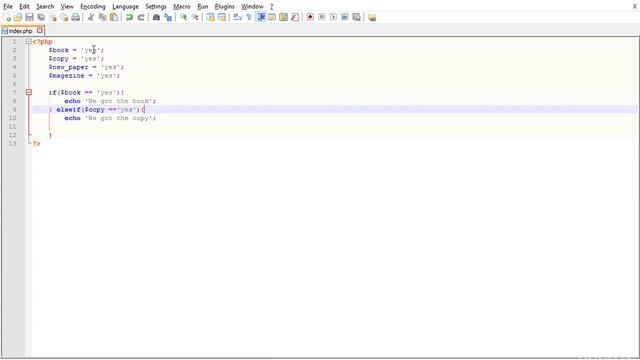This screenshot has height=360, width=640.
Task: Save the document with the Save icon
Action: 29,17
